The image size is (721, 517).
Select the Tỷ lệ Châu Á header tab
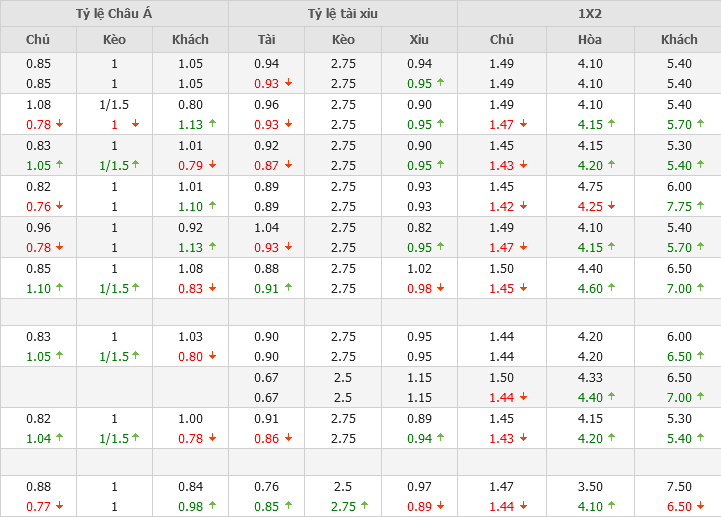click(x=114, y=14)
